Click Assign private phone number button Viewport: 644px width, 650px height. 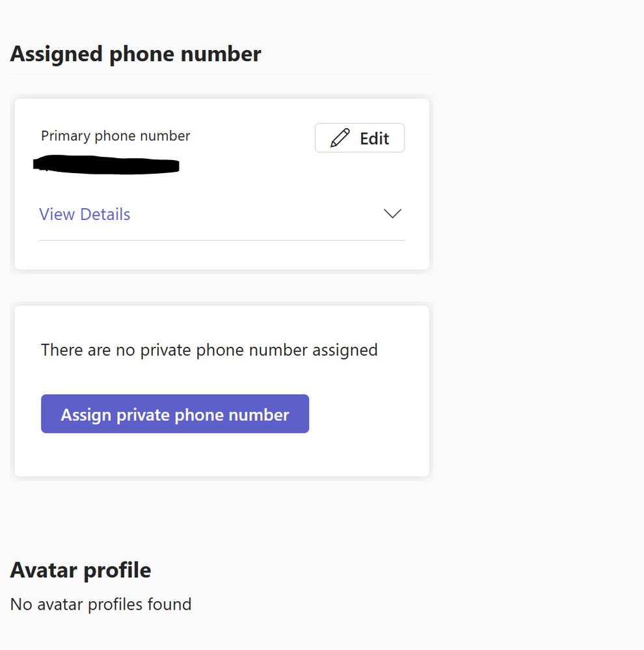click(175, 414)
